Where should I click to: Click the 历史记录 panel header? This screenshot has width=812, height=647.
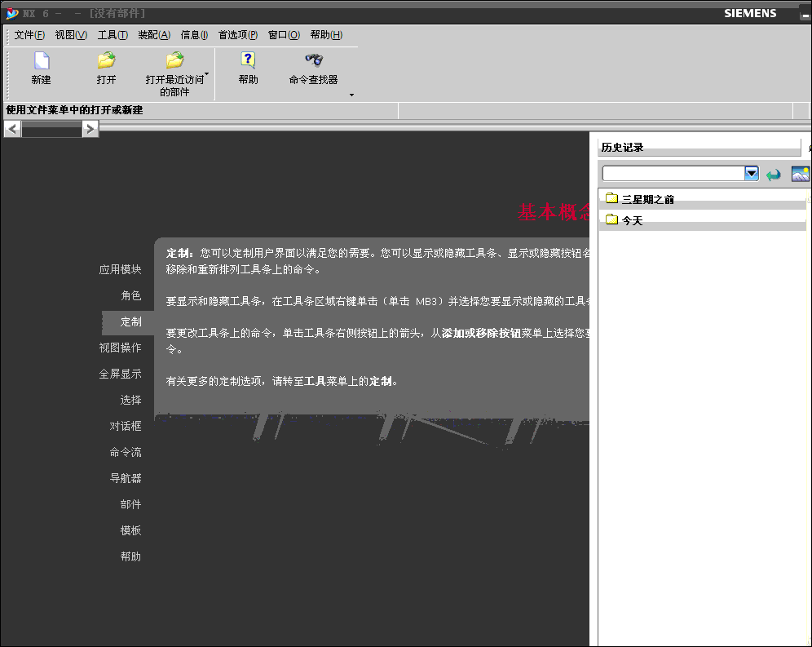pyautogui.click(x=699, y=147)
